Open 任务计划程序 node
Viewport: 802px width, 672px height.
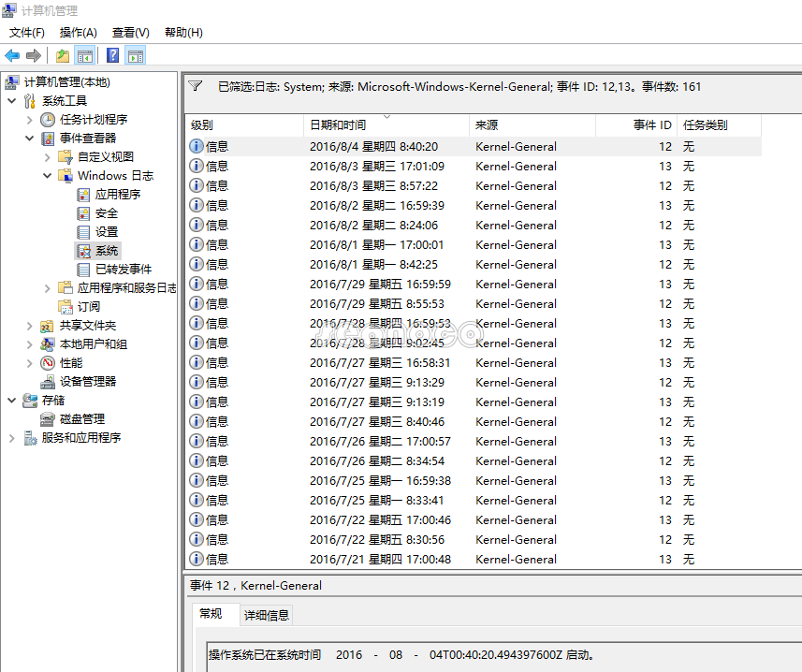(x=93, y=120)
